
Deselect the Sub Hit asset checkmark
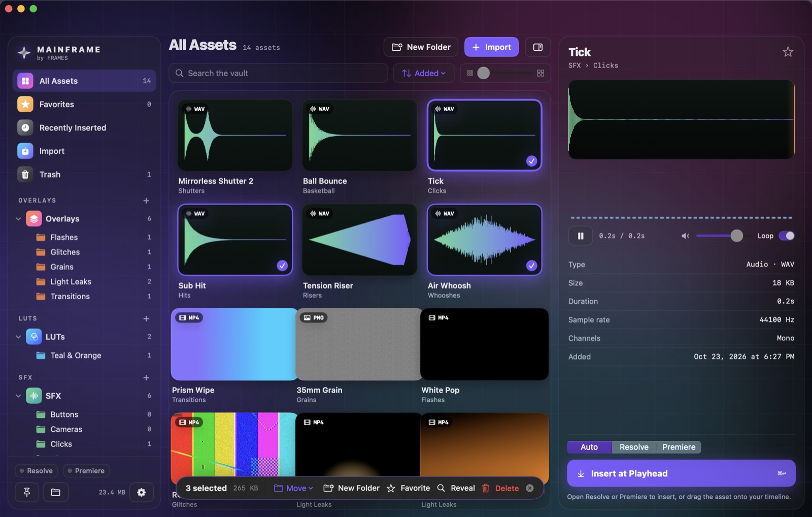[282, 266]
